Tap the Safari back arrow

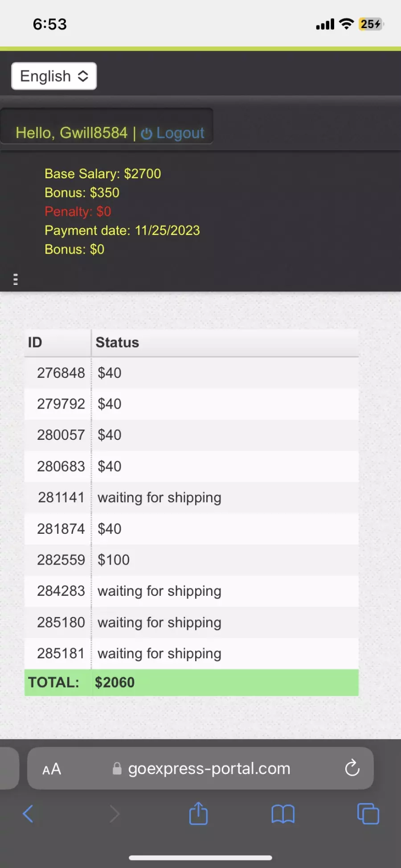tap(28, 814)
